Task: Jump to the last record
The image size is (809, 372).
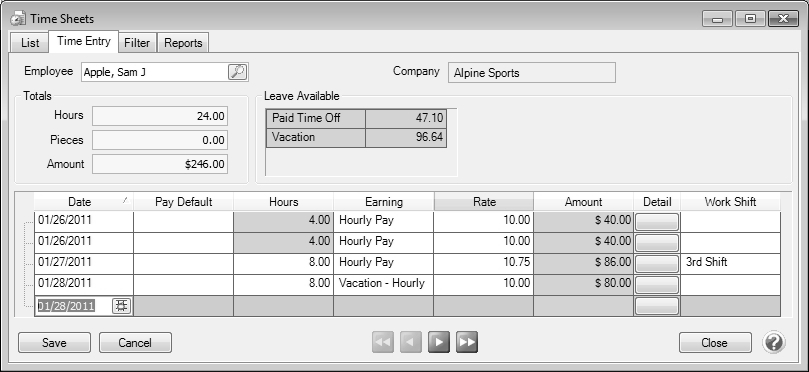Action: coord(466,342)
